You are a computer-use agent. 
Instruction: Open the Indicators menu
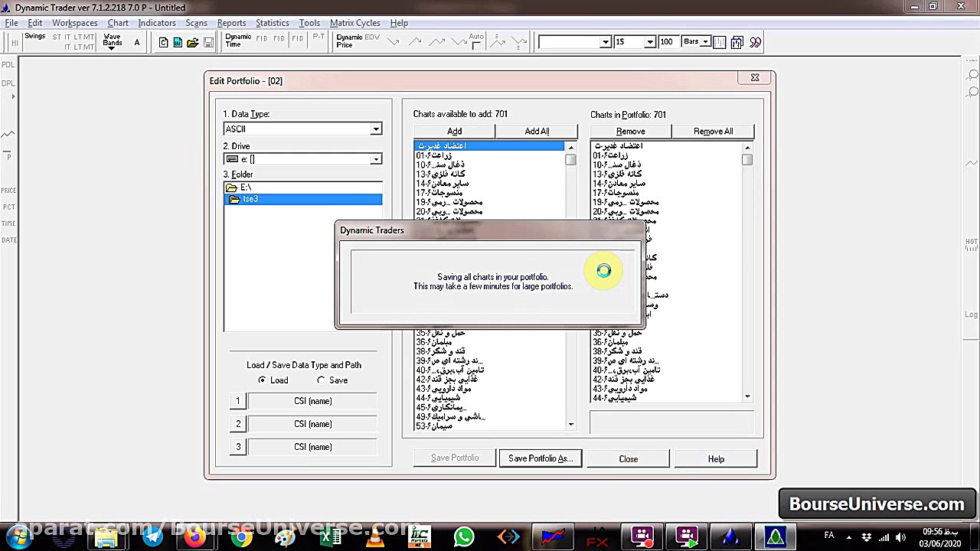[x=156, y=23]
